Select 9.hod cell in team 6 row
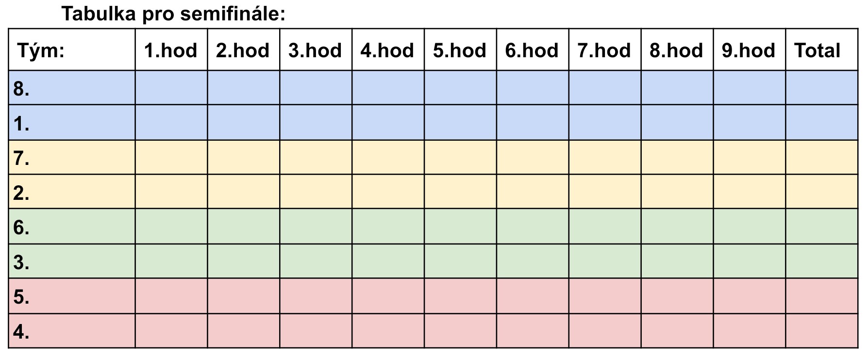 click(x=749, y=227)
